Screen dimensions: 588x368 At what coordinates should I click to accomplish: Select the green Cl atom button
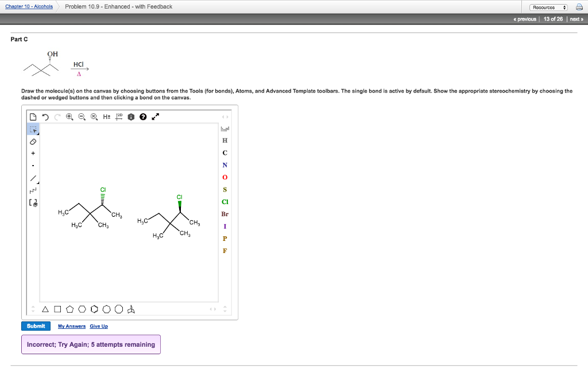pyautogui.click(x=225, y=202)
